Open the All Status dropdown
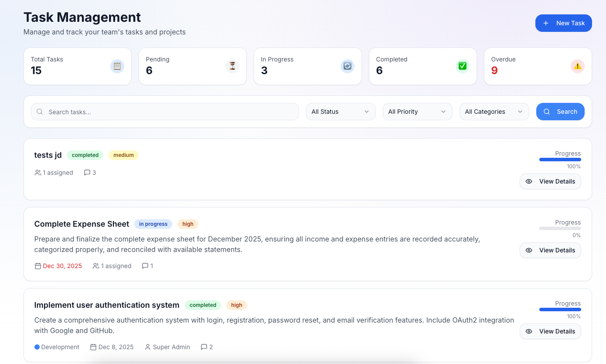 (340, 112)
